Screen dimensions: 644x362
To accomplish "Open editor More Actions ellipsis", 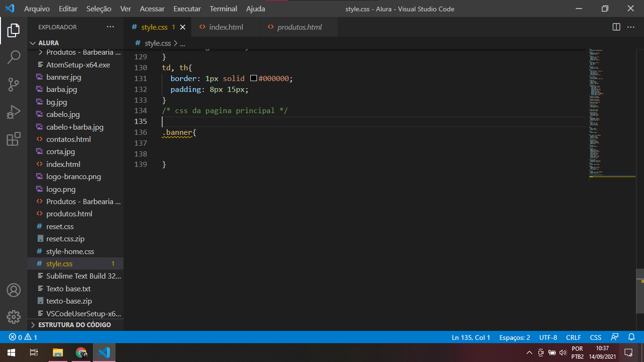I will (x=631, y=27).
